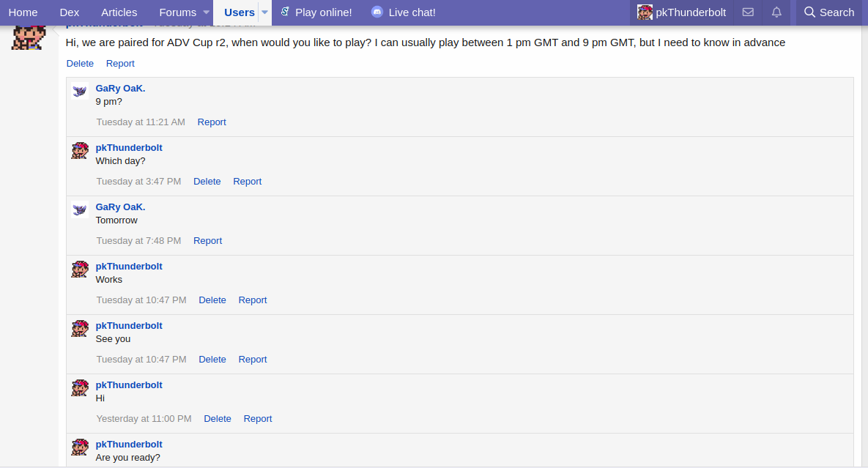
Task: Click the Showdown icon beside Play online!
Action: click(285, 12)
